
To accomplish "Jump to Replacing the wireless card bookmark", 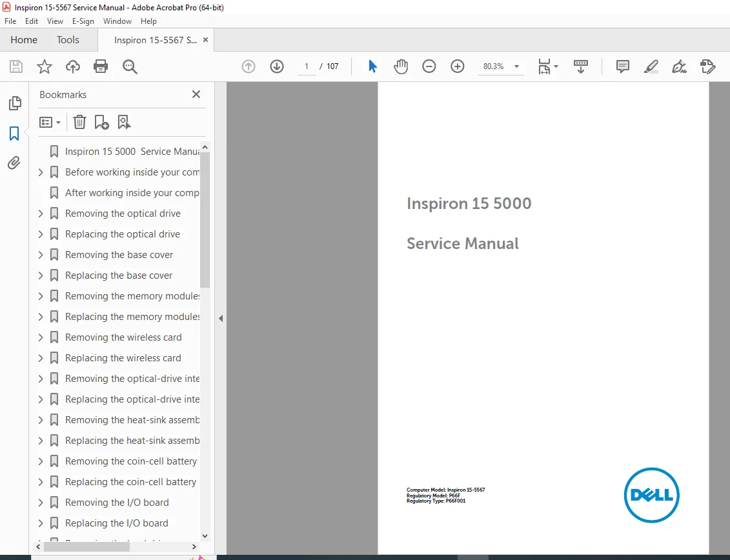I will point(123,358).
